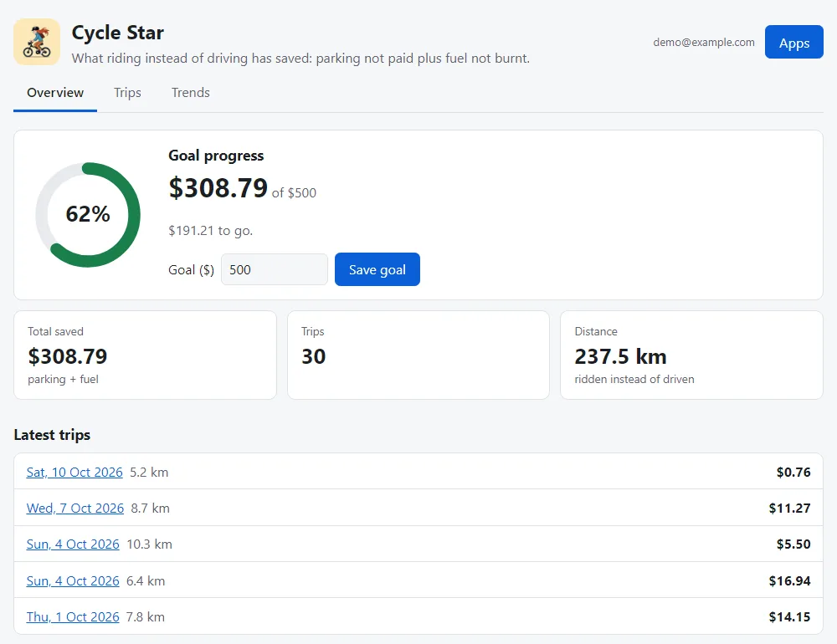Open the Trends tab

(x=191, y=93)
